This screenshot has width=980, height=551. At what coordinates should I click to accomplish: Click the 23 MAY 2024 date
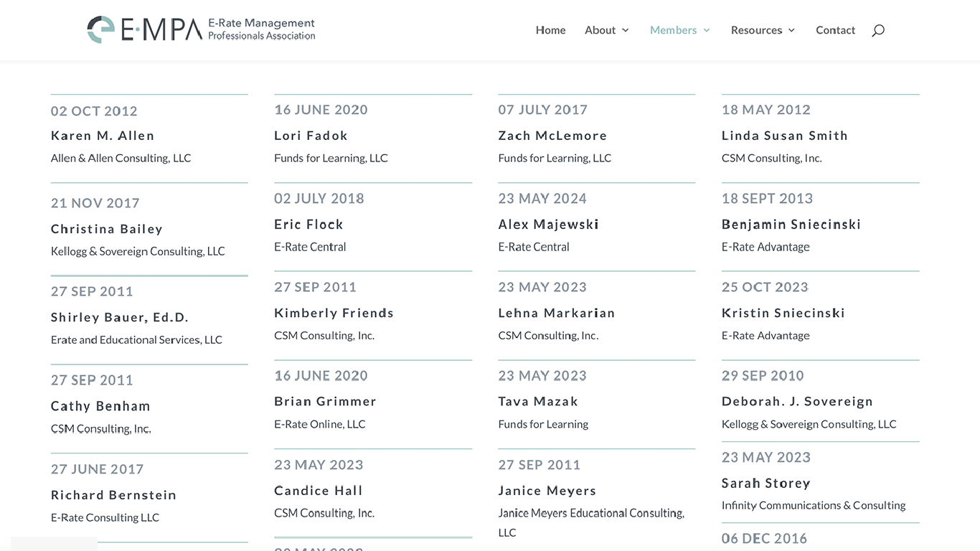[542, 199]
